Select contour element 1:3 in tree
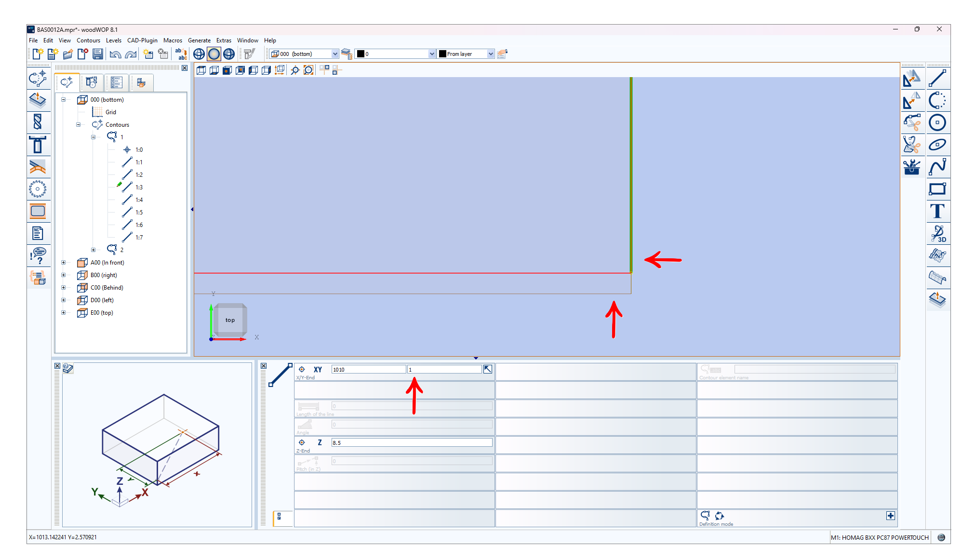The image size is (976, 560). tap(139, 187)
